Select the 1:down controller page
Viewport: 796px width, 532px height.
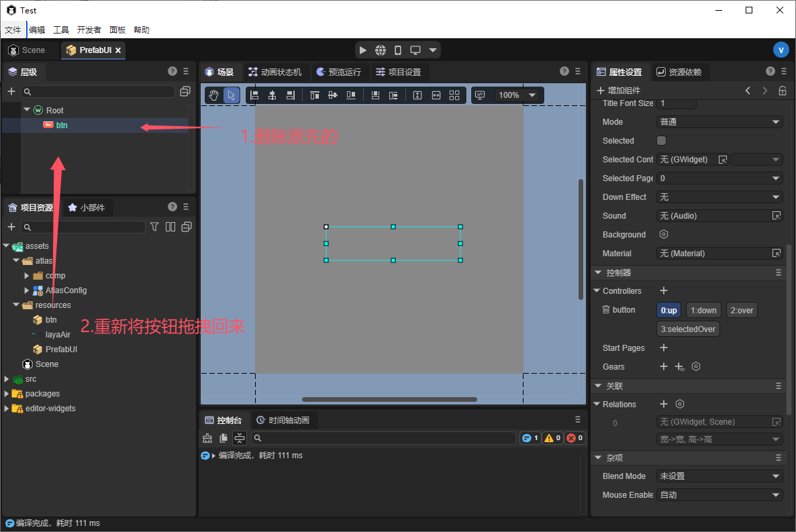click(x=704, y=310)
